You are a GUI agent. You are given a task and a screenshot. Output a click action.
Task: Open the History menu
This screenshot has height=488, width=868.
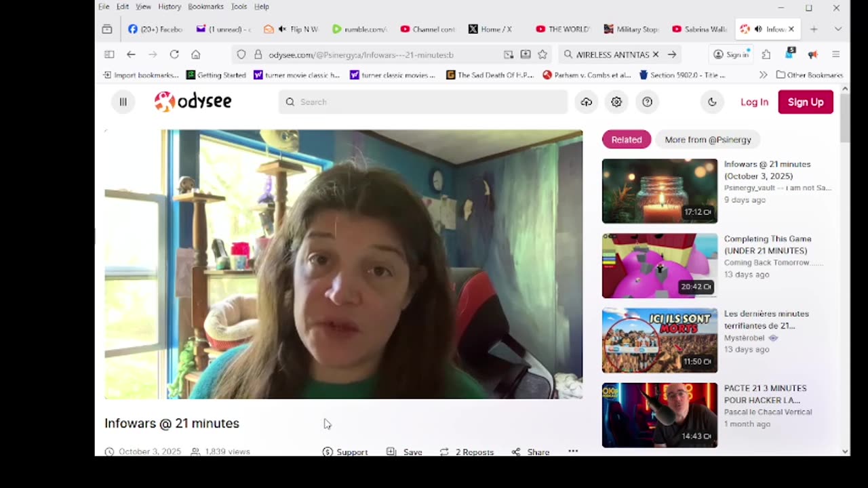[x=170, y=6]
